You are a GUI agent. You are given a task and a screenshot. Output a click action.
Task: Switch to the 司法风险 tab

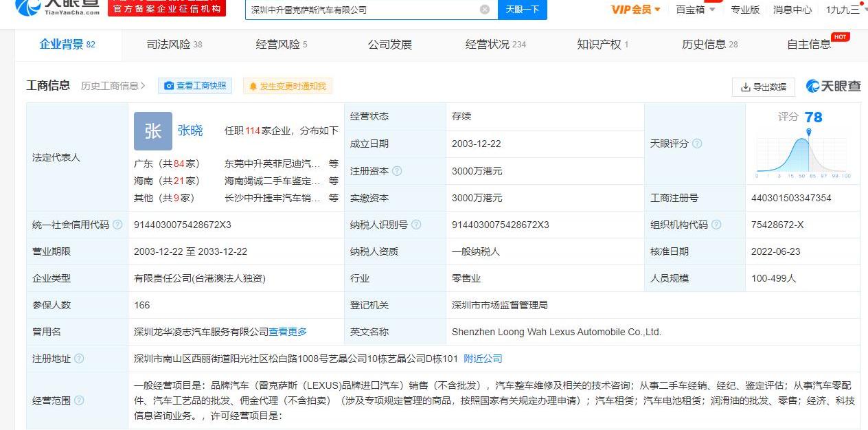(x=174, y=45)
